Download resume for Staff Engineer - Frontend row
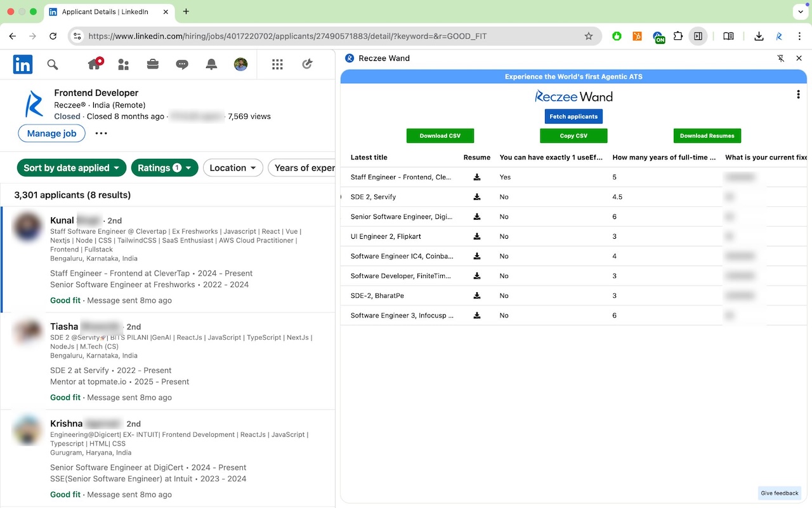The height and width of the screenshot is (508, 812). point(477,177)
